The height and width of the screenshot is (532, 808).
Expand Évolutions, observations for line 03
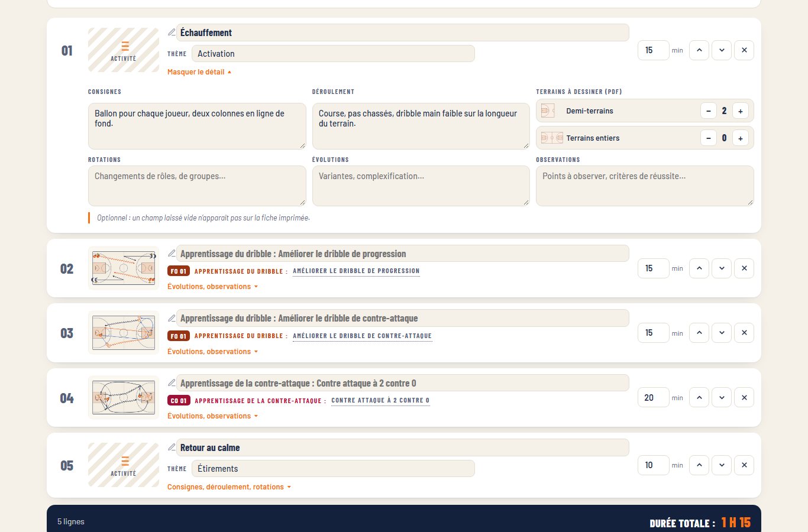click(213, 352)
